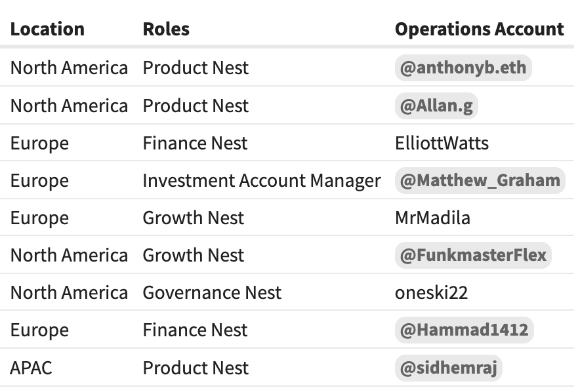Click the @Allan.g user mention
This screenshot has width=580, height=392.
(436, 106)
